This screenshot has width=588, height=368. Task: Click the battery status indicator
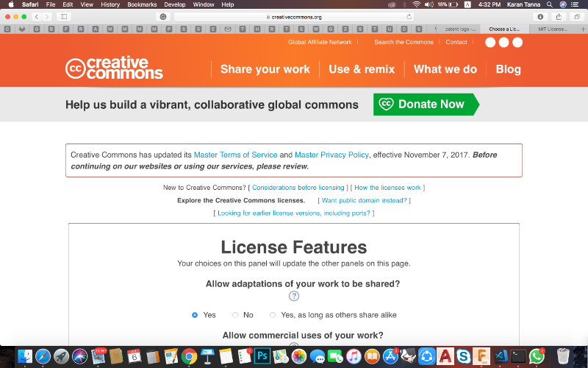click(448, 4)
